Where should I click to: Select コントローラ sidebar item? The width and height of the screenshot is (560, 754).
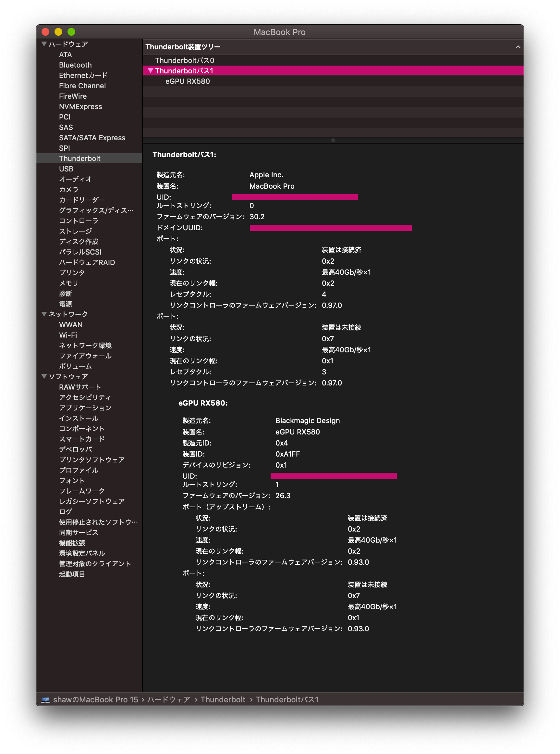point(79,221)
